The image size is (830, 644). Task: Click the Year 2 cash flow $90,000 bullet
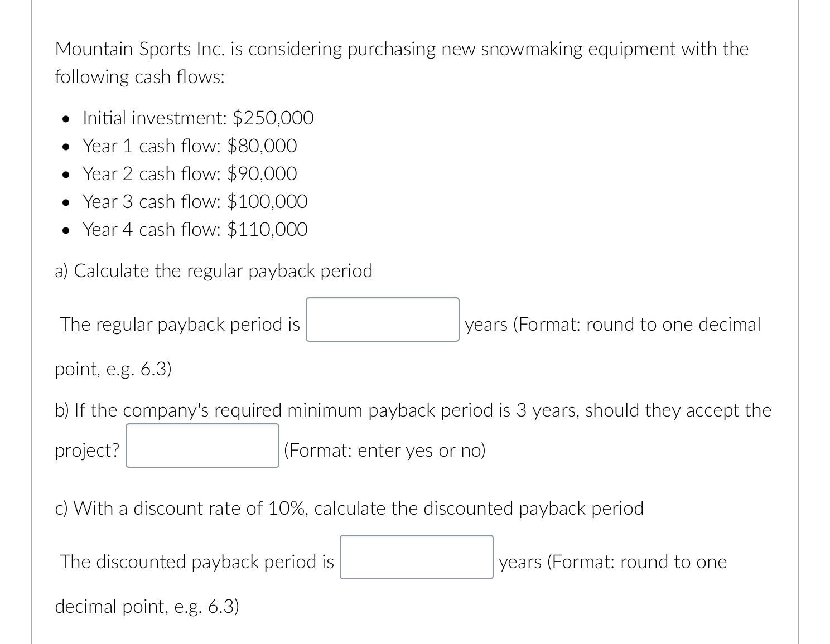pyautogui.click(x=190, y=173)
